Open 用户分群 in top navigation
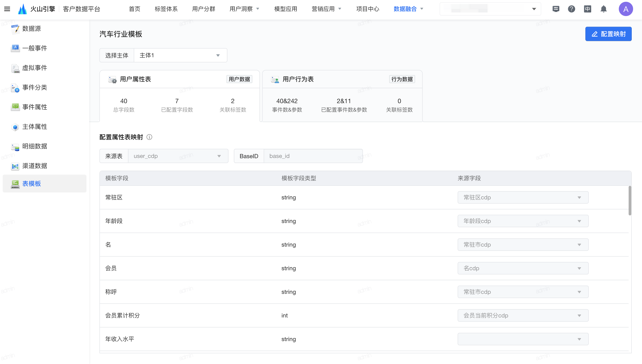This screenshot has width=642, height=364. point(204,9)
